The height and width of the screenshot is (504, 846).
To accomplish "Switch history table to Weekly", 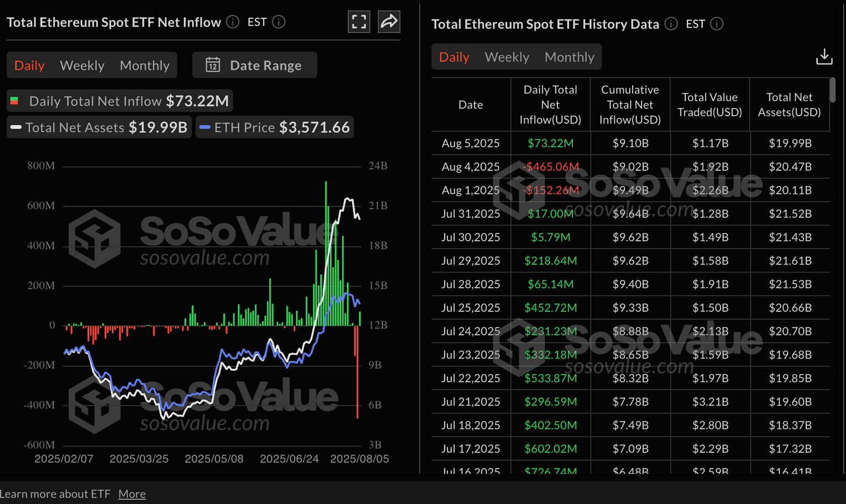I will [507, 57].
